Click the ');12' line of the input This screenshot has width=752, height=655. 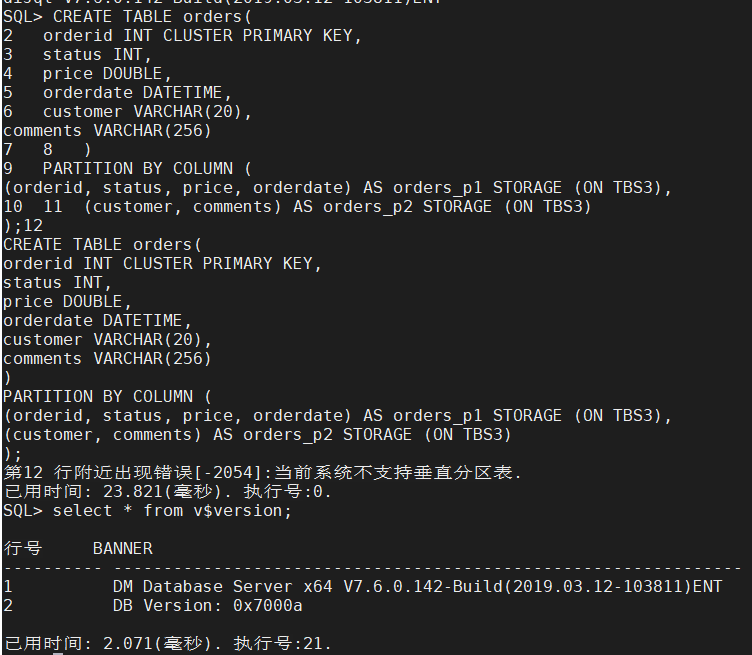[x=23, y=226]
